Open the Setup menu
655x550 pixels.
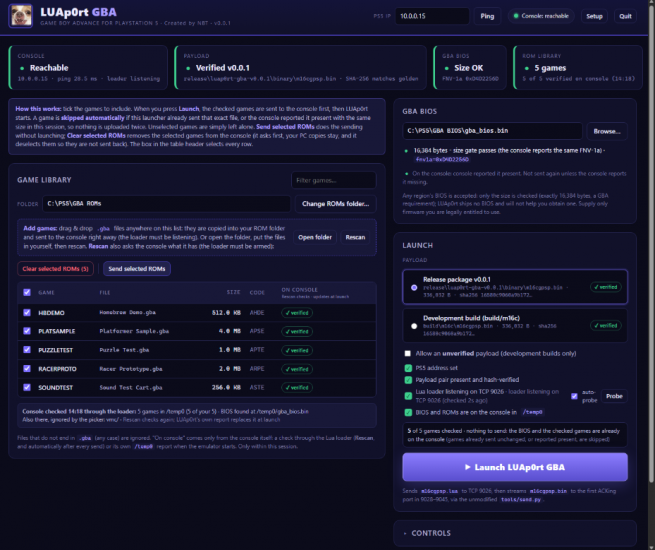[x=594, y=16]
